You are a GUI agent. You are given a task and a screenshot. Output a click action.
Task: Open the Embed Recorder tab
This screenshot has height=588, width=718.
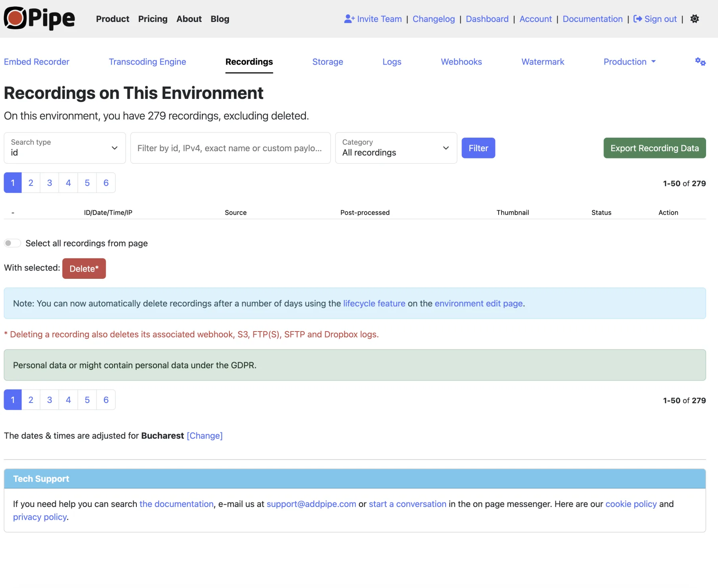(37, 62)
